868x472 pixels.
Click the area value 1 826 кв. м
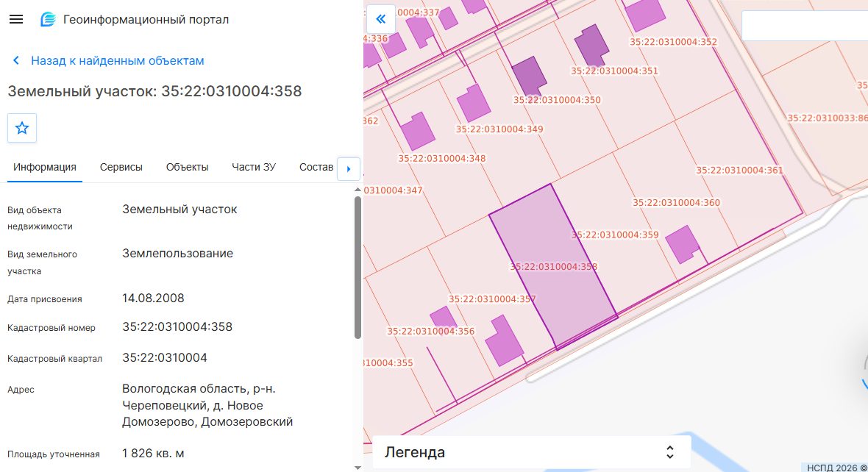click(x=153, y=453)
